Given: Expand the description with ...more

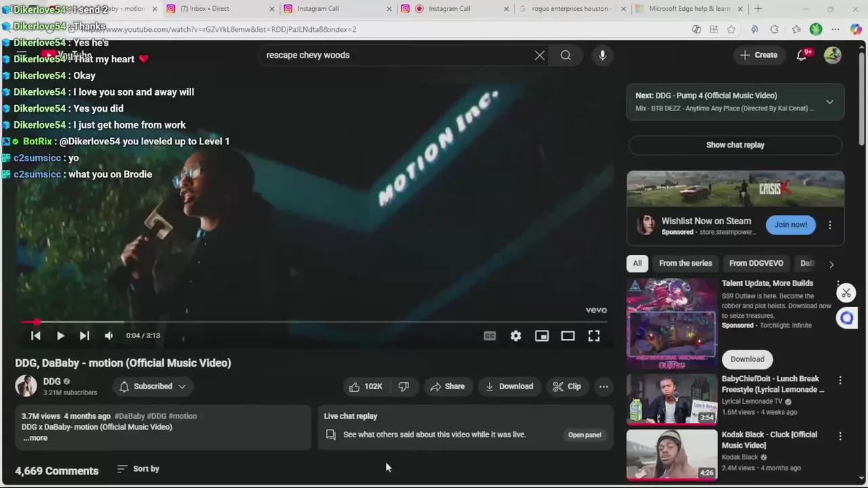Looking at the screenshot, I should 35,438.
